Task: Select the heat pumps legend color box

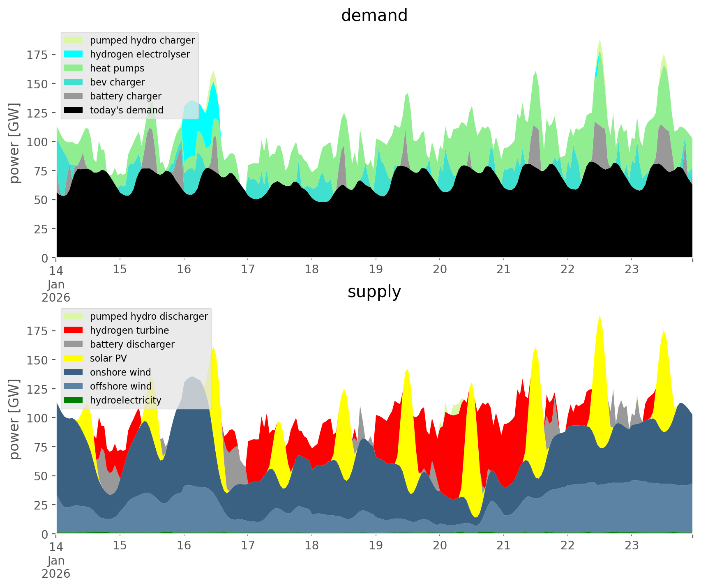Action: pos(74,68)
